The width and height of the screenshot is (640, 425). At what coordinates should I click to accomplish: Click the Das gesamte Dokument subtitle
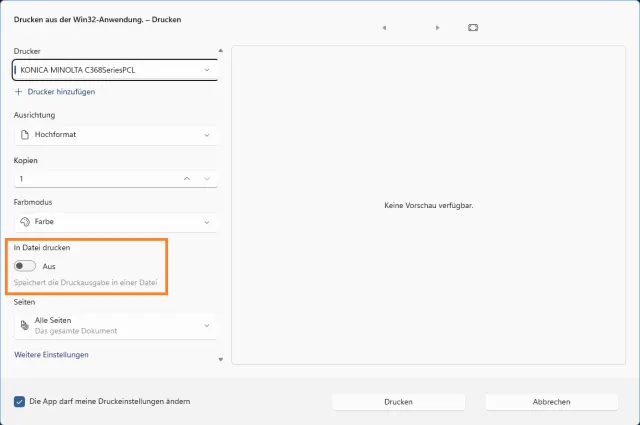(x=76, y=331)
